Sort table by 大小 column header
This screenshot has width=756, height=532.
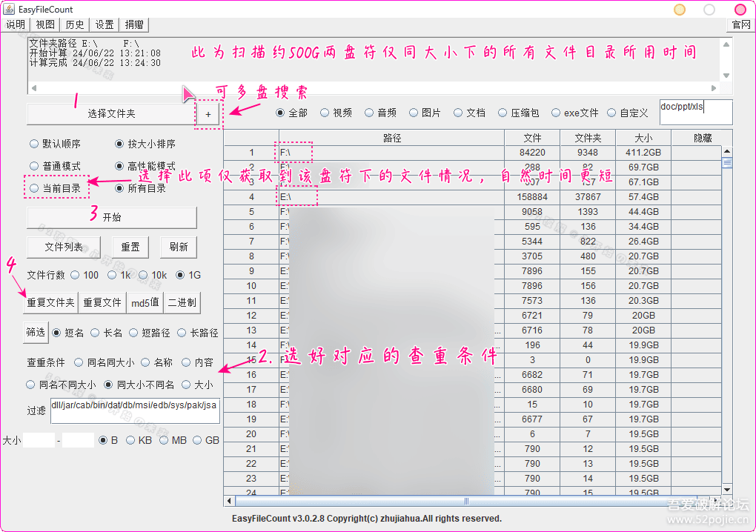point(643,138)
